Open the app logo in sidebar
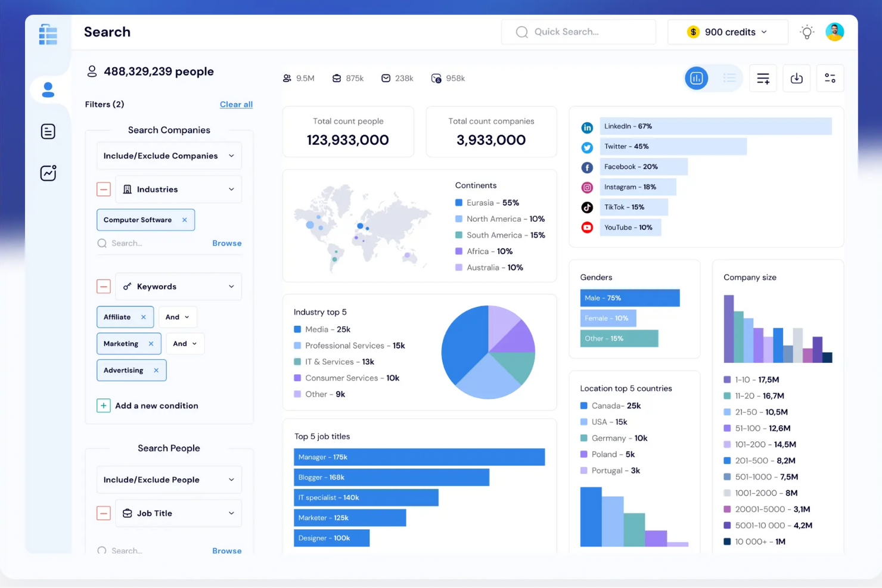 click(48, 35)
